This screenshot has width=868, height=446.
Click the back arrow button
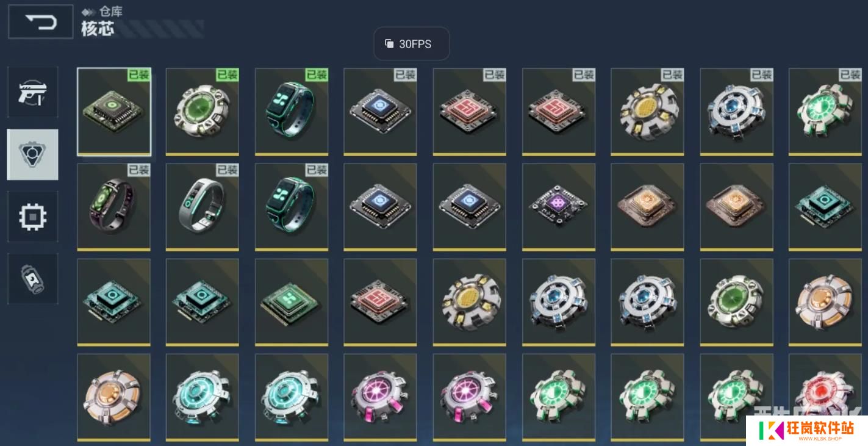(x=40, y=23)
